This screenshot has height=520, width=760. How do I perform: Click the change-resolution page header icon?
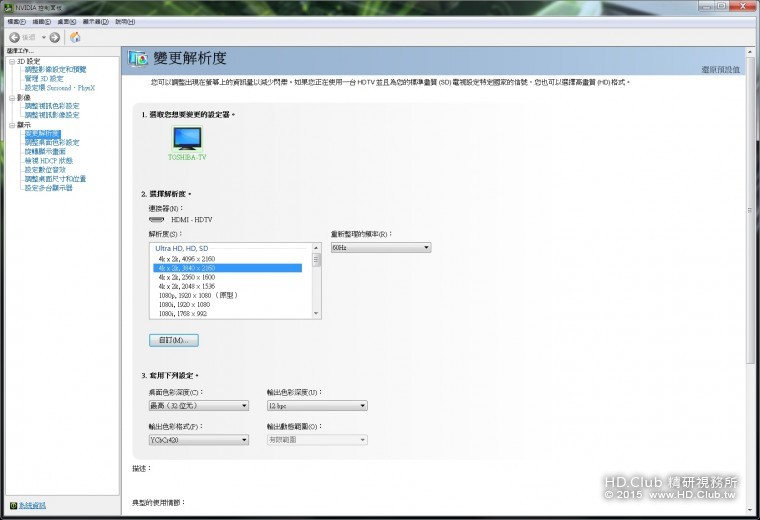(x=138, y=59)
